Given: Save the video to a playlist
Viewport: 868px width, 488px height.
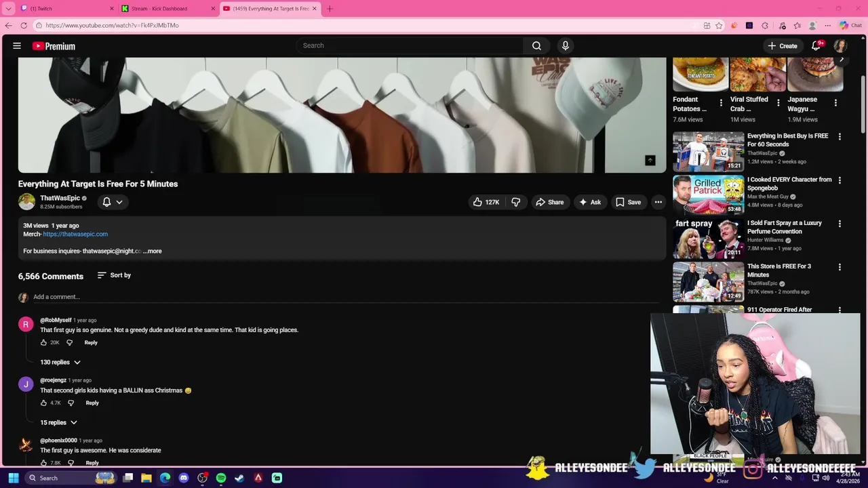Looking at the screenshot, I should coord(628,202).
